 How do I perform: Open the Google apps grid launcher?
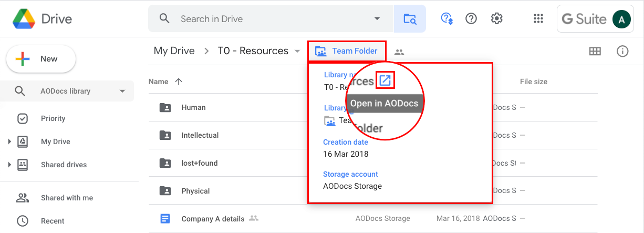point(538,19)
